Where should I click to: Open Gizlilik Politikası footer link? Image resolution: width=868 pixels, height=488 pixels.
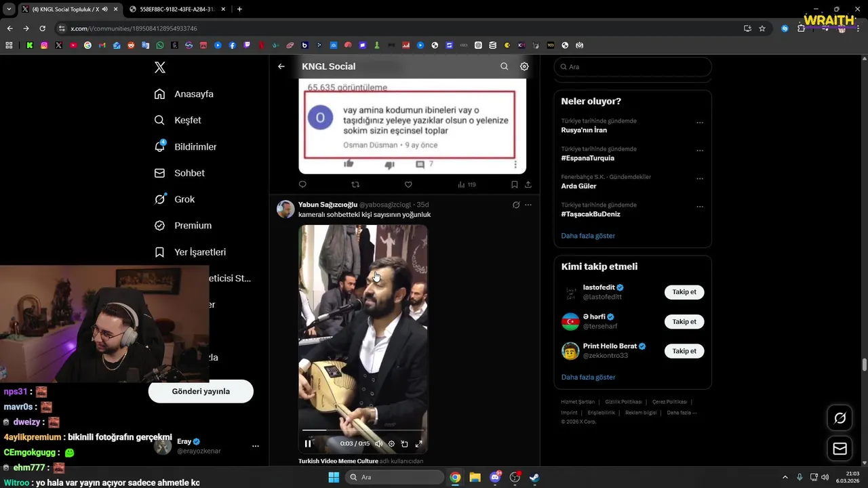pos(623,402)
